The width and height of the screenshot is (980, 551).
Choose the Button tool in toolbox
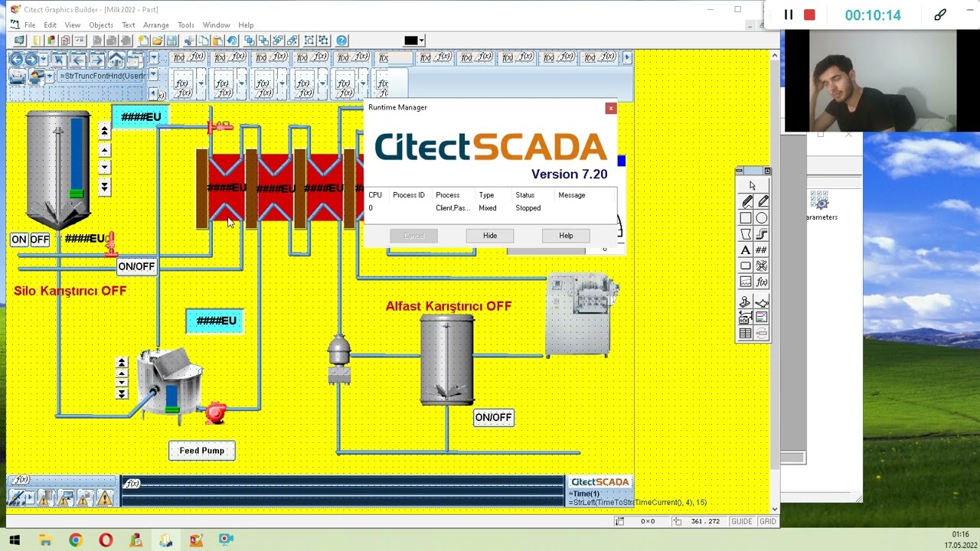746,266
